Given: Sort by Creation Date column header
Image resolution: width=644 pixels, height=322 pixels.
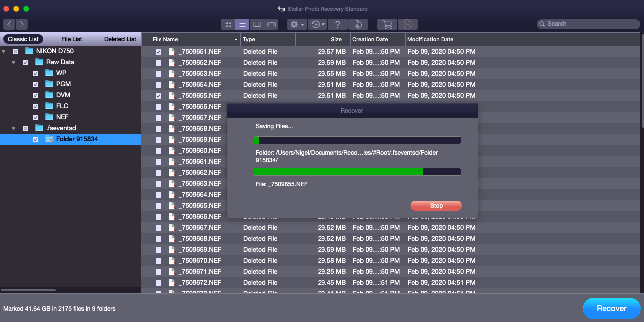Looking at the screenshot, I should (x=377, y=39).
